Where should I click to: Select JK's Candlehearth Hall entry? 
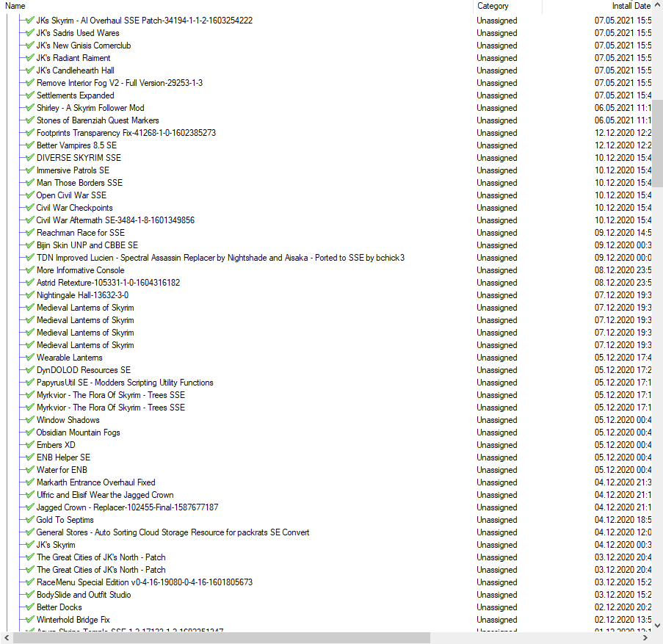coord(76,70)
